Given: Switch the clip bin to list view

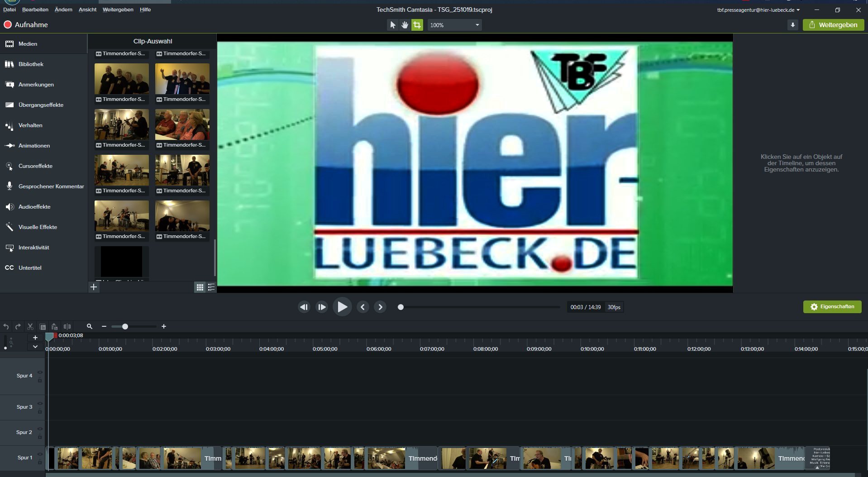Looking at the screenshot, I should tap(211, 287).
